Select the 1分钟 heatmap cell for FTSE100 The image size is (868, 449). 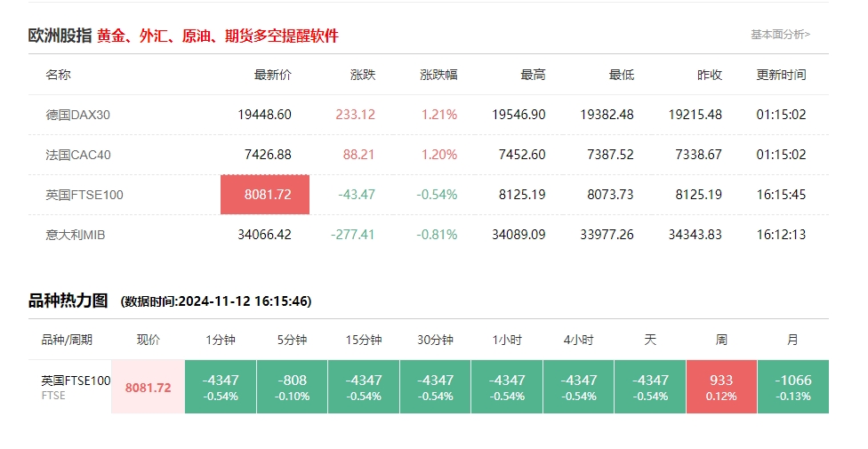point(221,387)
